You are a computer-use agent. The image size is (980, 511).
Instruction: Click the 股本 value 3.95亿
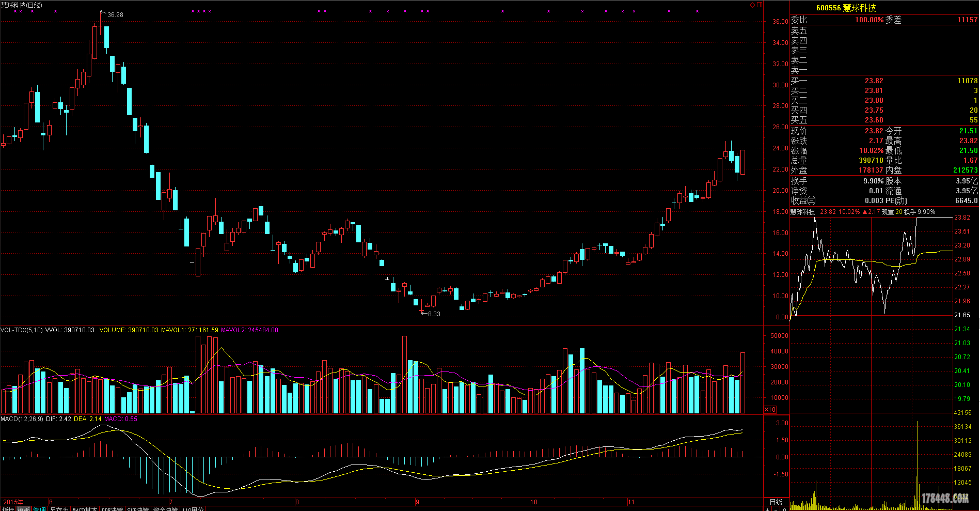coord(967,181)
